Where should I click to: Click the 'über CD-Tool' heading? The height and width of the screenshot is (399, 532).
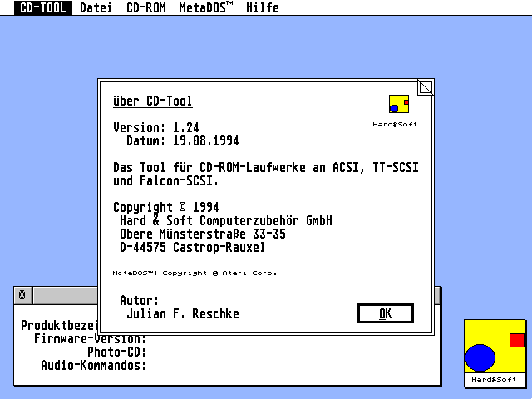point(153,101)
